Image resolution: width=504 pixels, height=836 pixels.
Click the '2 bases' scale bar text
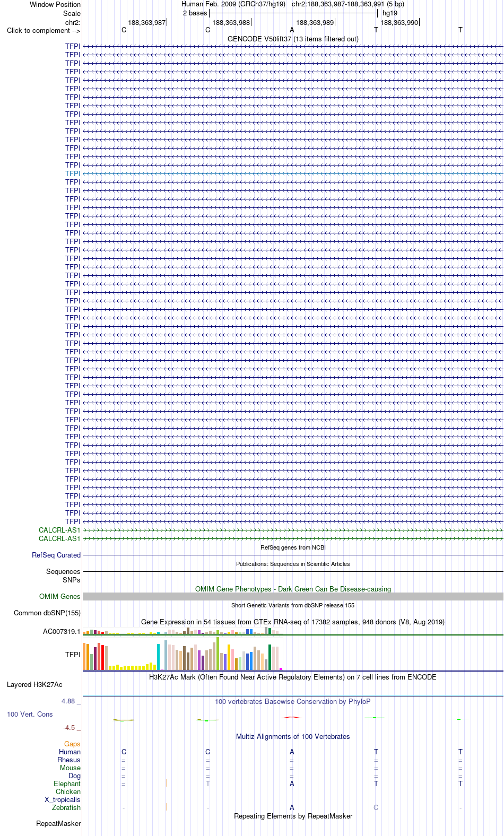pyautogui.click(x=195, y=13)
